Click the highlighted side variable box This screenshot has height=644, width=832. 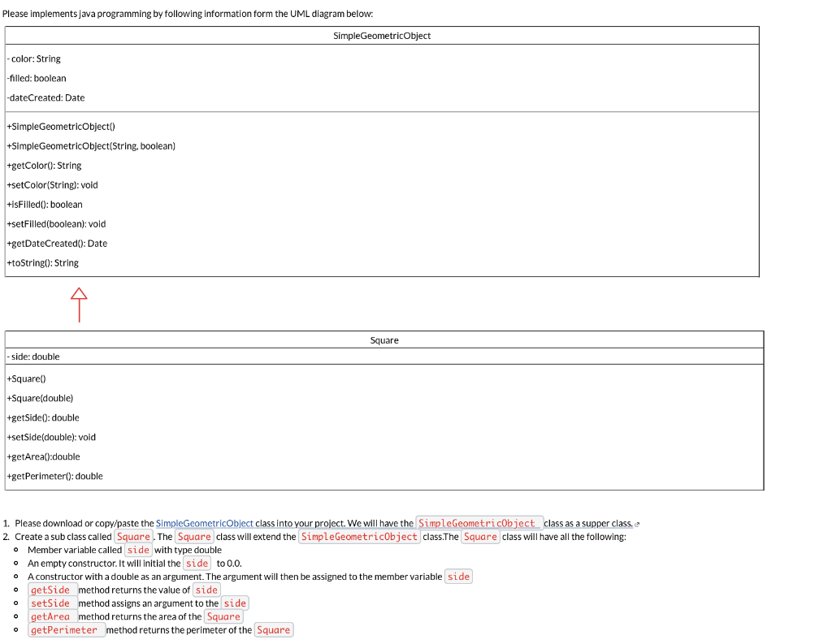138,550
